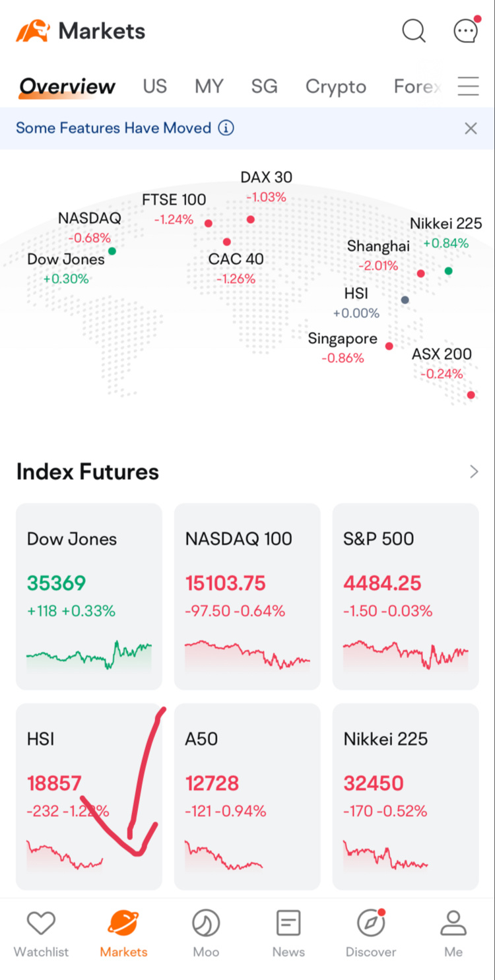Open the Moo community icon

(x=206, y=923)
